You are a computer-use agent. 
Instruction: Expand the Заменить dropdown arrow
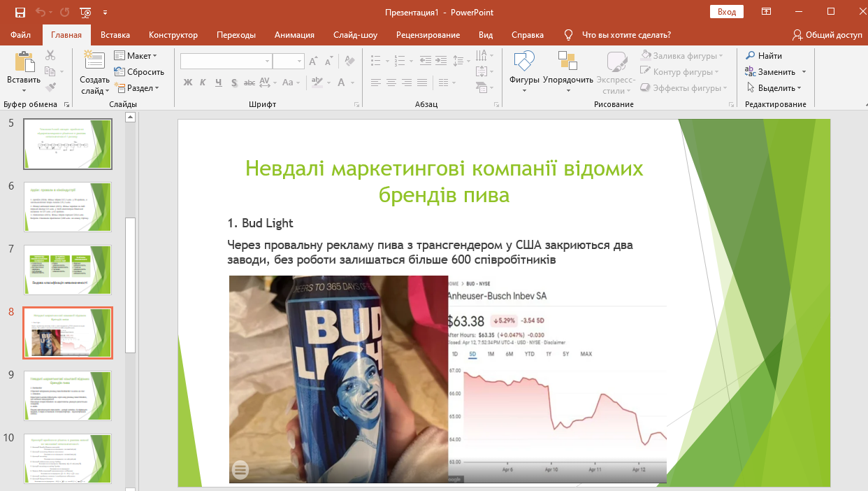pos(804,72)
